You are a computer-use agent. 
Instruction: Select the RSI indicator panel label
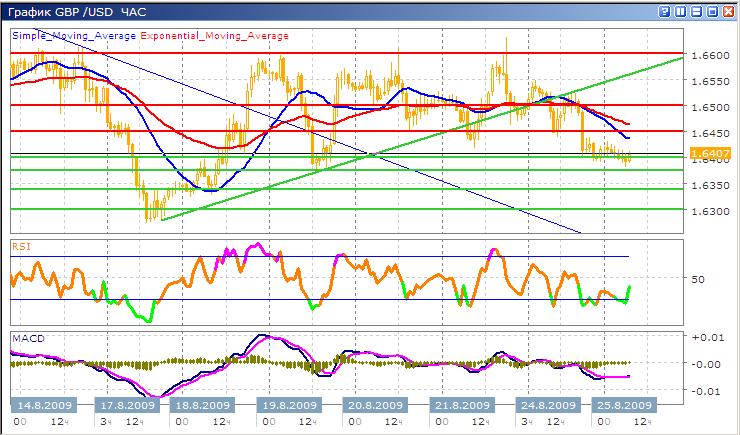(20, 245)
